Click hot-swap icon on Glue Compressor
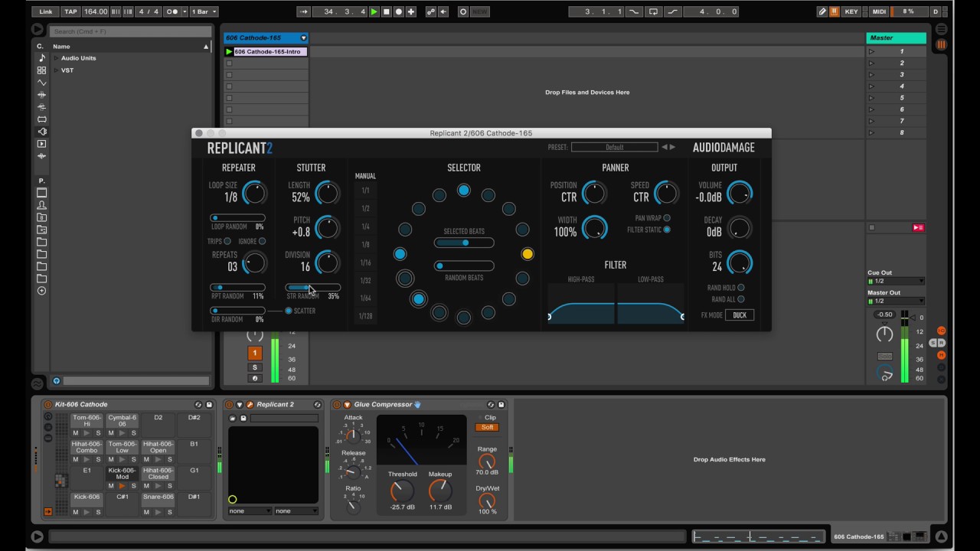Image resolution: width=980 pixels, height=551 pixels. (491, 404)
